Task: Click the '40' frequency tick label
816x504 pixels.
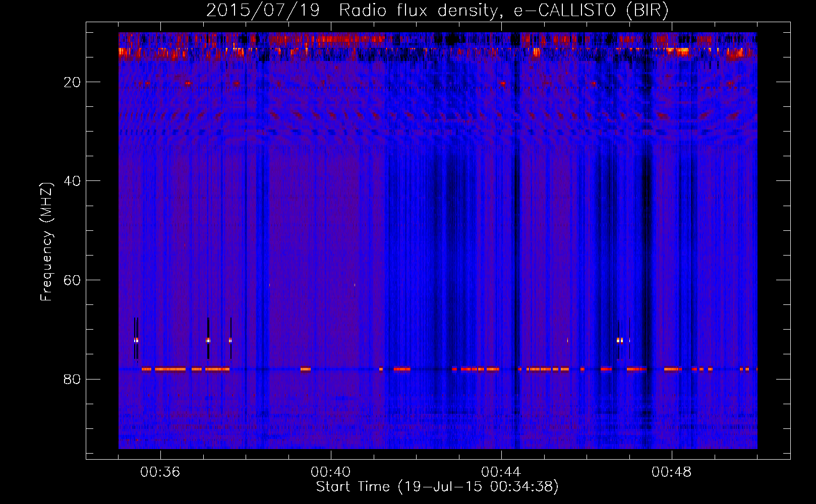Action: tap(72, 181)
